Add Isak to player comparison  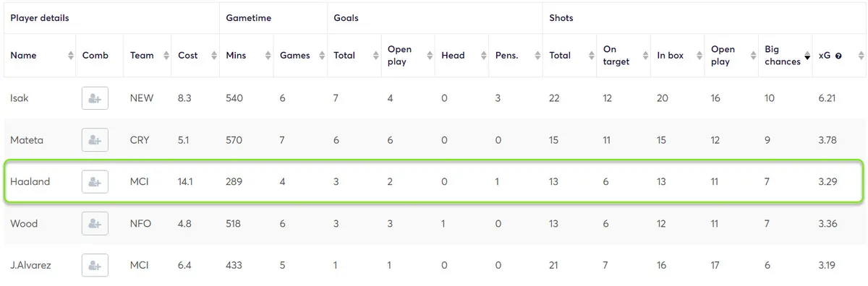(95, 98)
